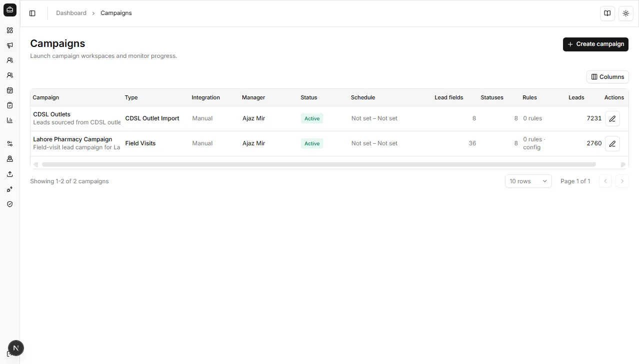Click the 2760 leads value
639x364 pixels.
[594, 143]
